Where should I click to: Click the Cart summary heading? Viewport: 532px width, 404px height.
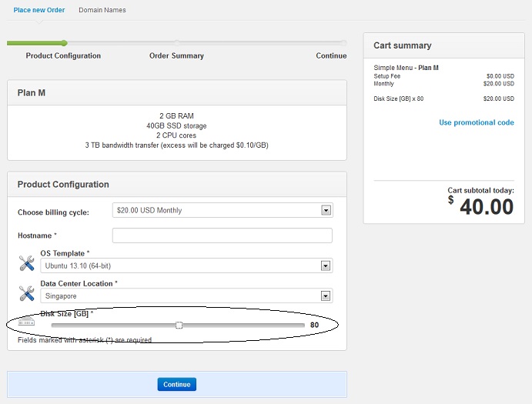click(x=402, y=45)
